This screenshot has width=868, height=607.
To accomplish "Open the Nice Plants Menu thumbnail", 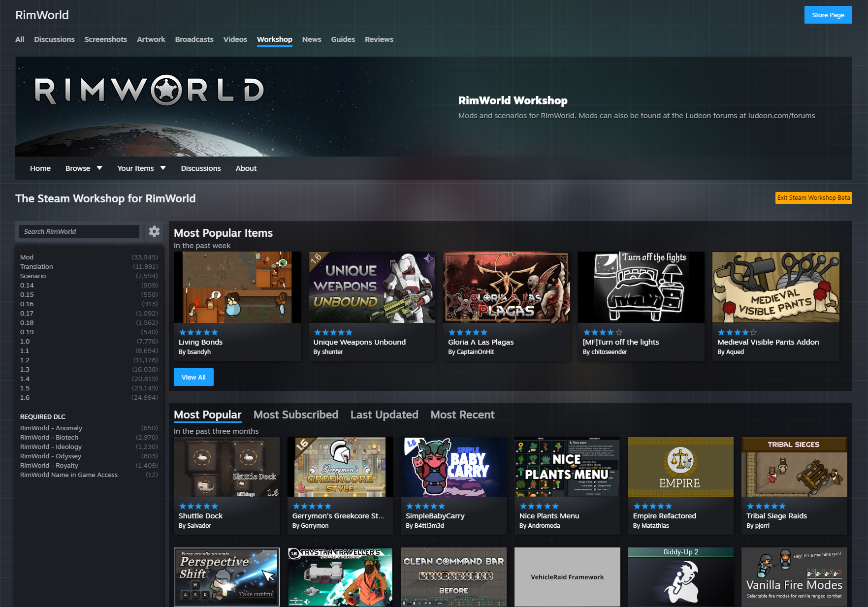I will pos(567,467).
